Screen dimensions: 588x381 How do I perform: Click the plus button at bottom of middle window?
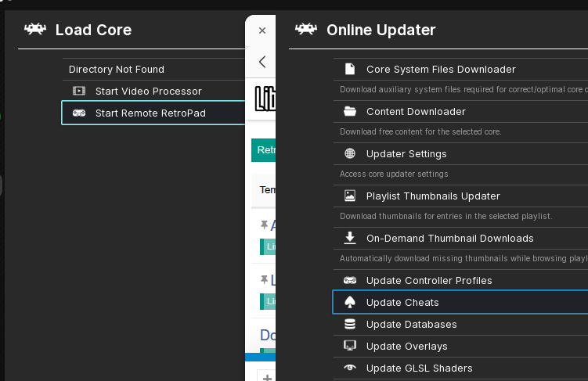[267, 377]
